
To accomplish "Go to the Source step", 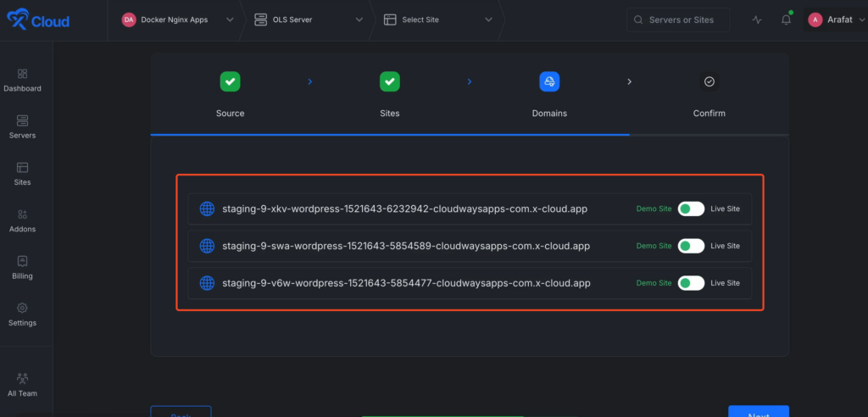I will coord(230,93).
